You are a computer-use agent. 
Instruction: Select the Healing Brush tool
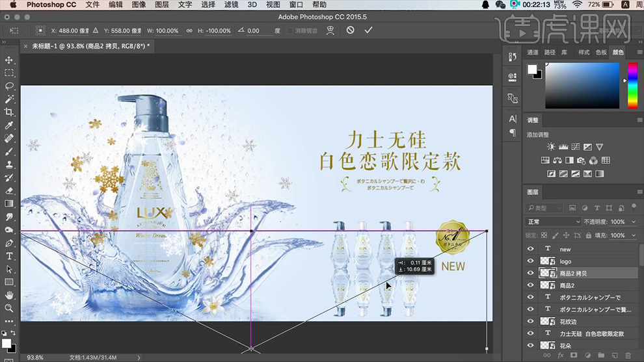coord(8,138)
